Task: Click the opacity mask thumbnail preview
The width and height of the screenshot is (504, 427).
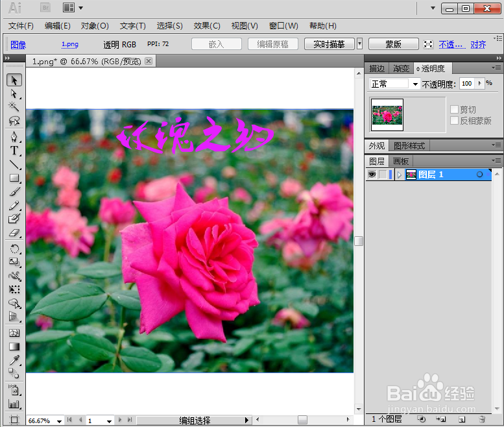Action: [x=387, y=115]
